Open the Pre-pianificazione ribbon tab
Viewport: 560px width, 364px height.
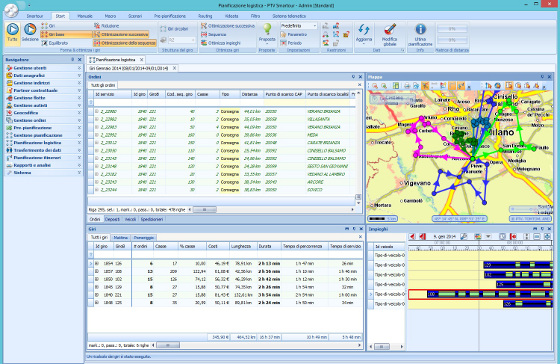click(x=170, y=16)
